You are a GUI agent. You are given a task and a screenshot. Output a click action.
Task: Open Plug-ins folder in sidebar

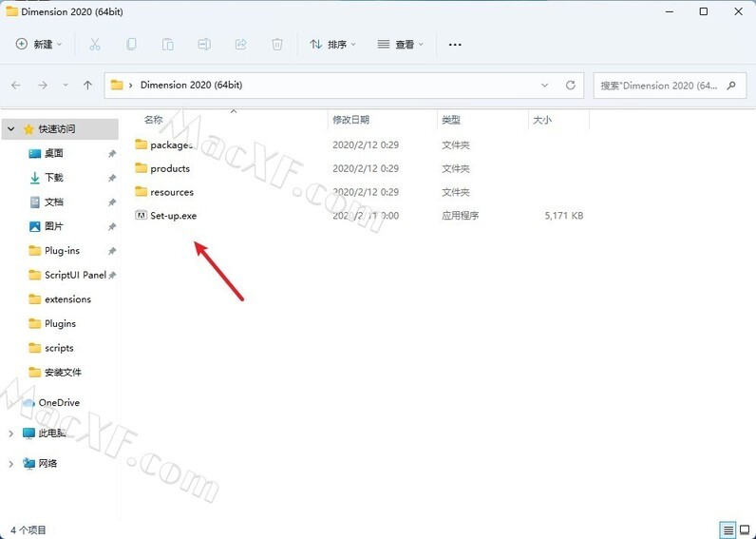click(x=62, y=250)
